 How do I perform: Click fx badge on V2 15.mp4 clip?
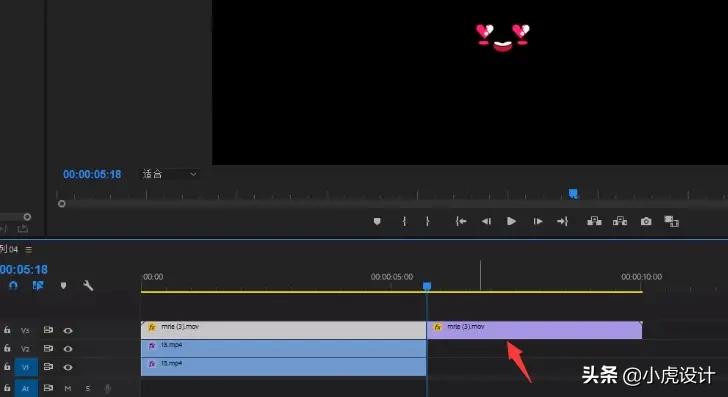click(152, 345)
